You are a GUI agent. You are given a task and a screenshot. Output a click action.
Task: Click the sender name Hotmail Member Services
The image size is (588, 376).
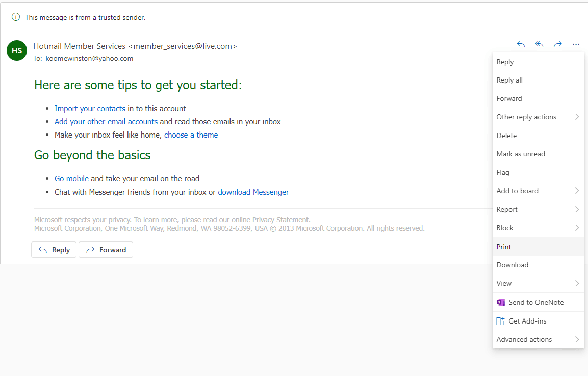[80, 46]
